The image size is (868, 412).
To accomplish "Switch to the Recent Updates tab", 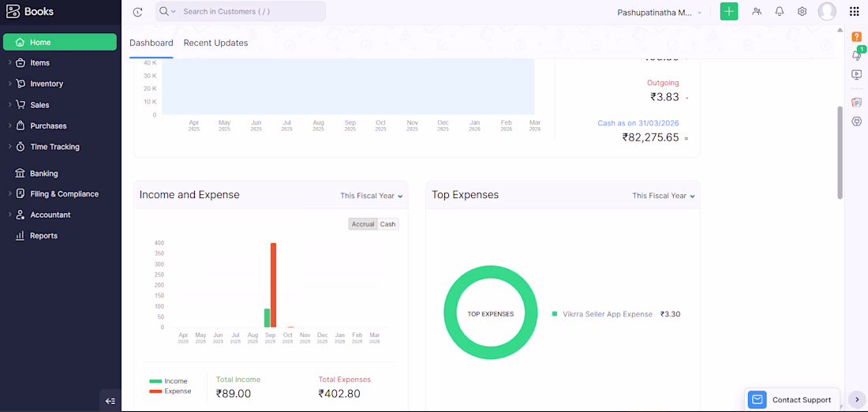I will pyautogui.click(x=215, y=43).
